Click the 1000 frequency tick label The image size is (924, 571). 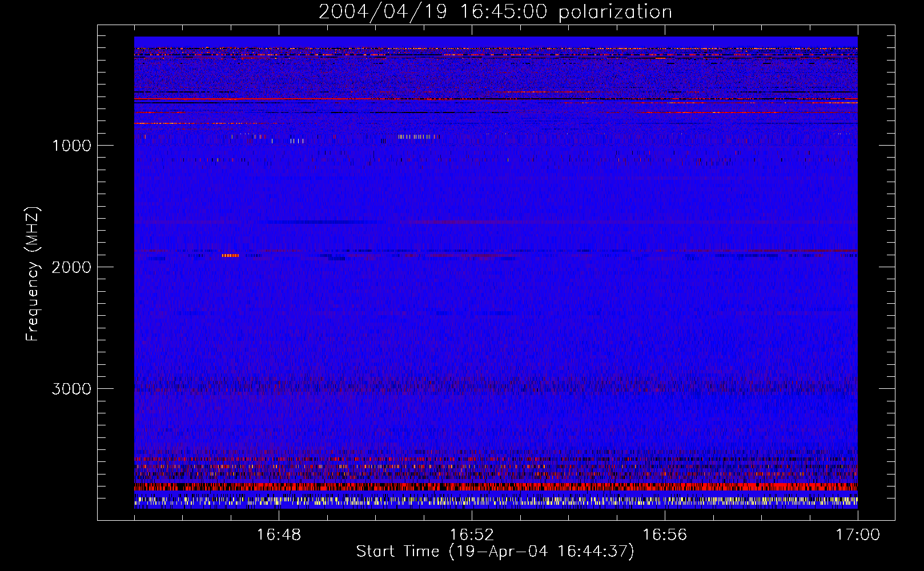click(x=71, y=146)
